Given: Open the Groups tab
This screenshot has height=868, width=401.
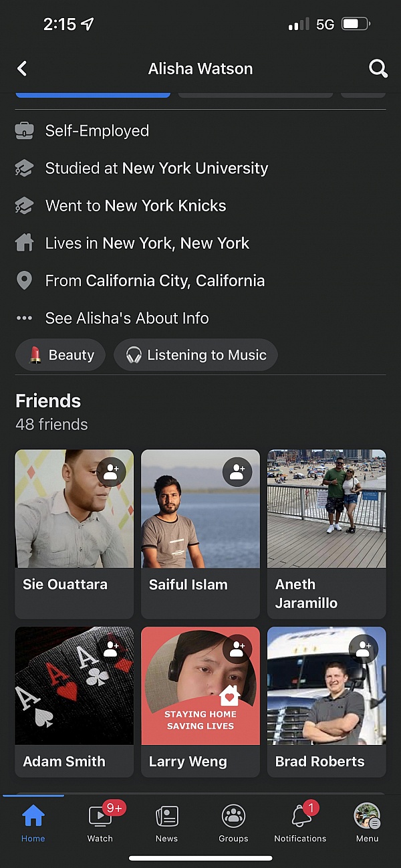Looking at the screenshot, I should point(233,823).
